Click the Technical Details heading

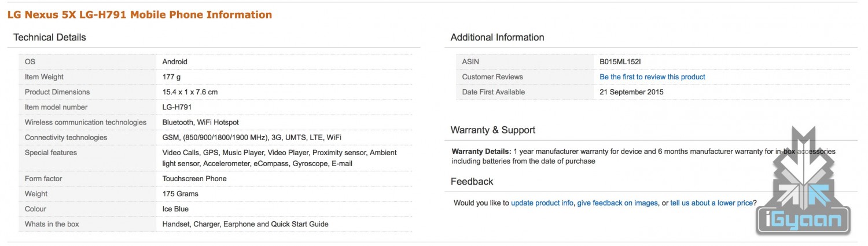click(50, 38)
